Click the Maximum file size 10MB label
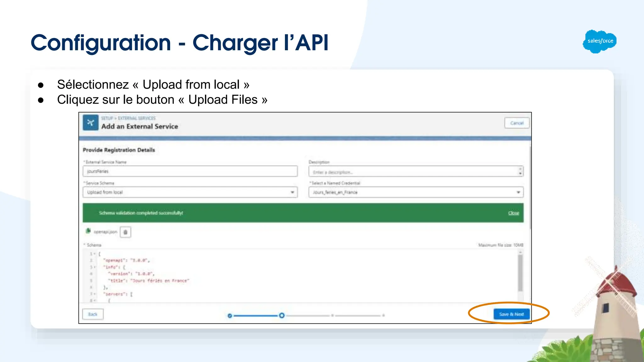The width and height of the screenshot is (644, 362). point(501,245)
